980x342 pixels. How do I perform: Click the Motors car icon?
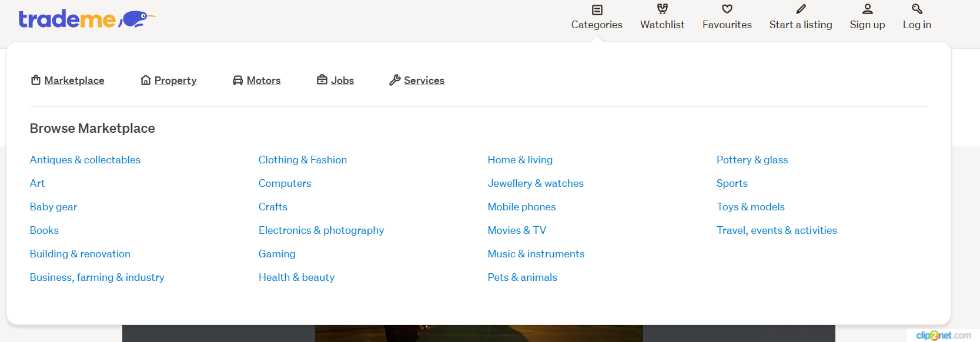(x=238, y=80)
